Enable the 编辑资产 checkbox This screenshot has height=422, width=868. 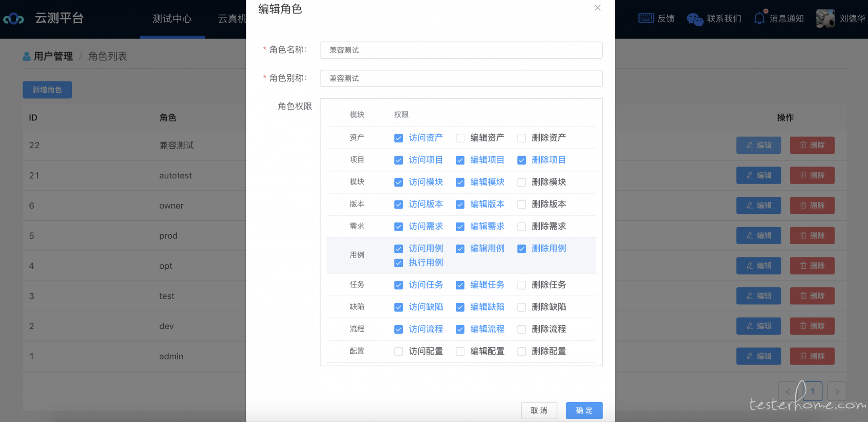(460, 138)
